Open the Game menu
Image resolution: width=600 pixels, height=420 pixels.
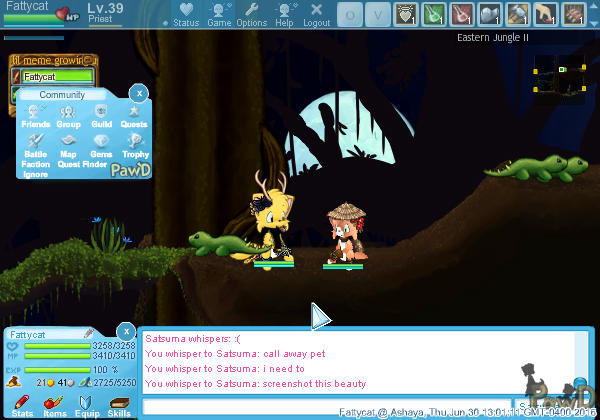click(x=219, y=14)
